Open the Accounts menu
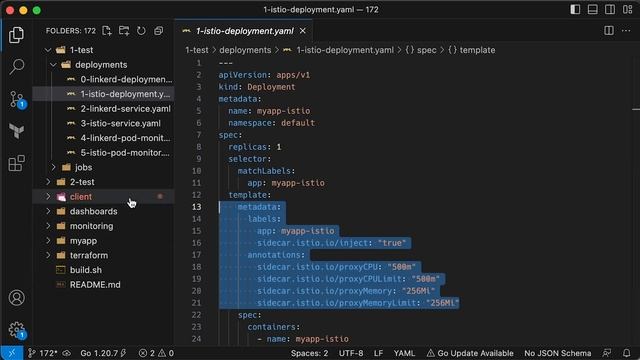 tap(16, 298)
